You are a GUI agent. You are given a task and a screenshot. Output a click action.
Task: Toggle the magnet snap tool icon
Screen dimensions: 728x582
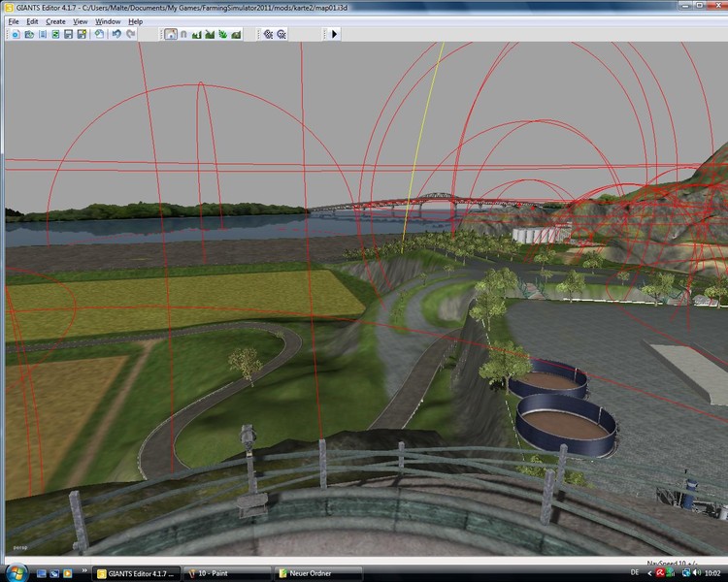(x=183, y=34)
